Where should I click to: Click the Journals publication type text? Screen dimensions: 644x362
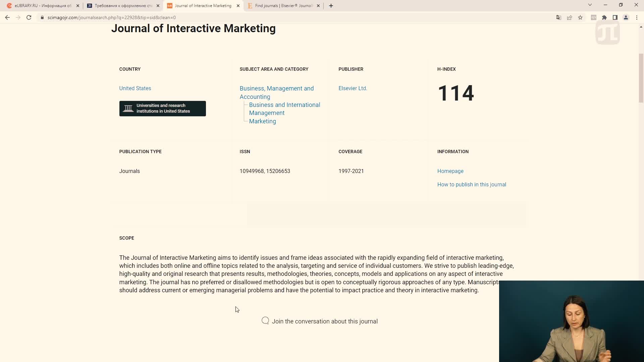[x=129, y=171]
